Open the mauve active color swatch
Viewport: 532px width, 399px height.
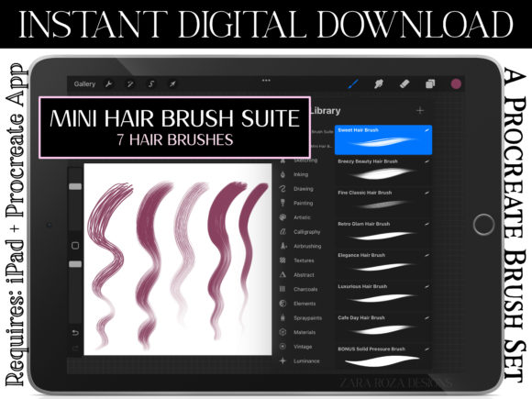click(456, 83)
